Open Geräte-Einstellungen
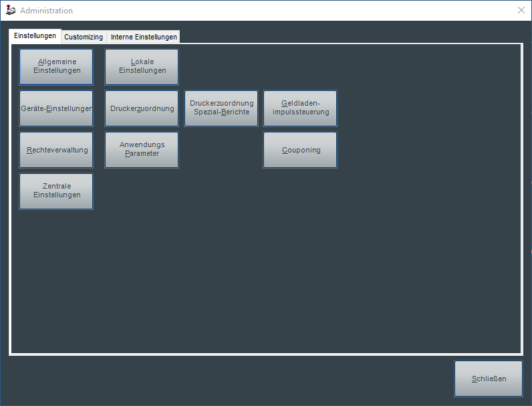This screenshot has width=532, height=406. [56, 108]
